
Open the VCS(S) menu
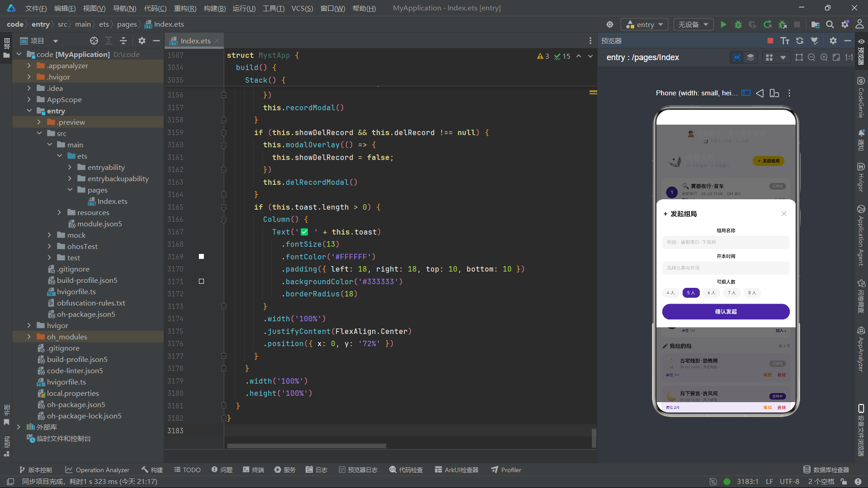[x=302, y=8]
